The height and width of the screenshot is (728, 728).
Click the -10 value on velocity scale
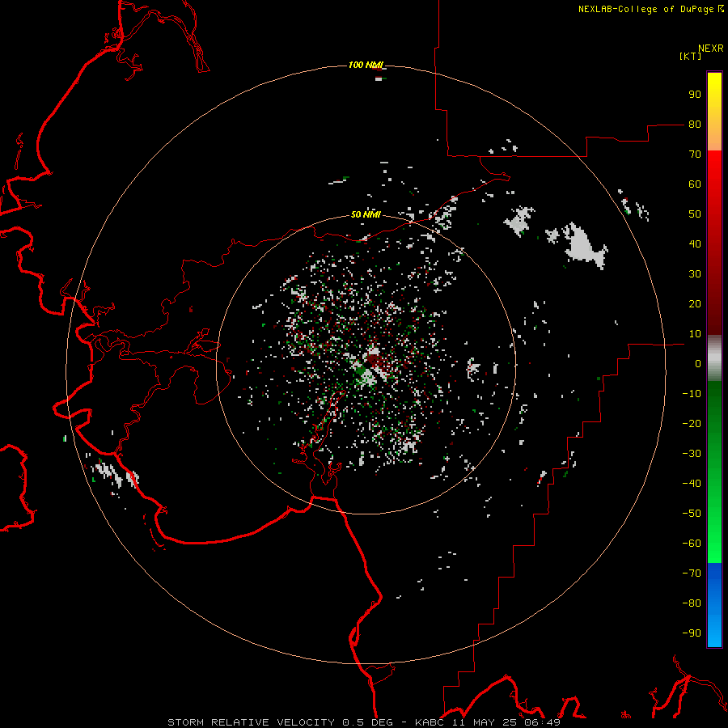tap(692, 394)
